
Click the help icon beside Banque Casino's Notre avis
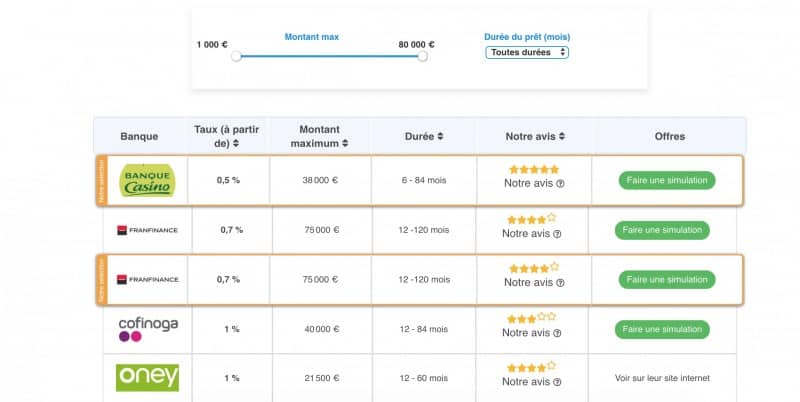coord(560,184)
